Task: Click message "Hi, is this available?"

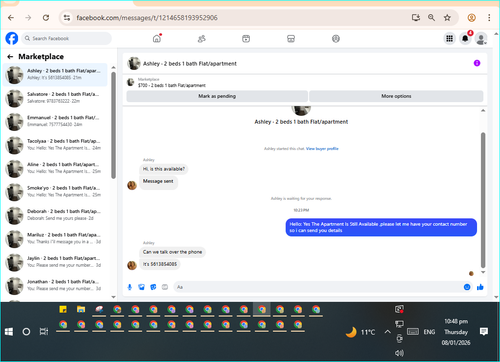Action: (164, 169)
